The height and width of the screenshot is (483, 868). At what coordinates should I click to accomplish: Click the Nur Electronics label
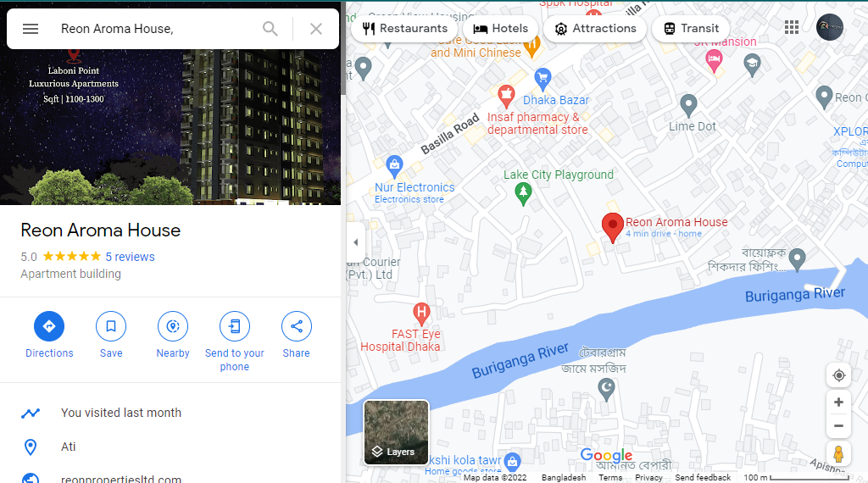[x=415, y=187]
